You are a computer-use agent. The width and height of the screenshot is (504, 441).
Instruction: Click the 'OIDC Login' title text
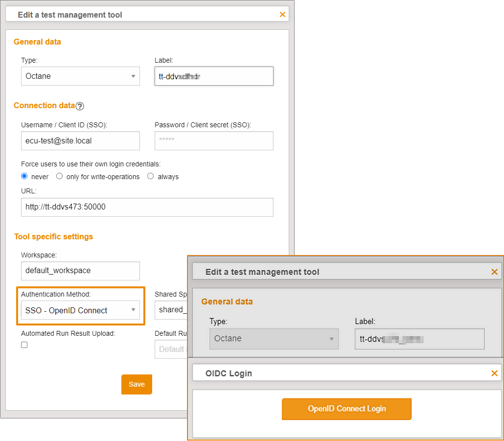coord(229,373)
